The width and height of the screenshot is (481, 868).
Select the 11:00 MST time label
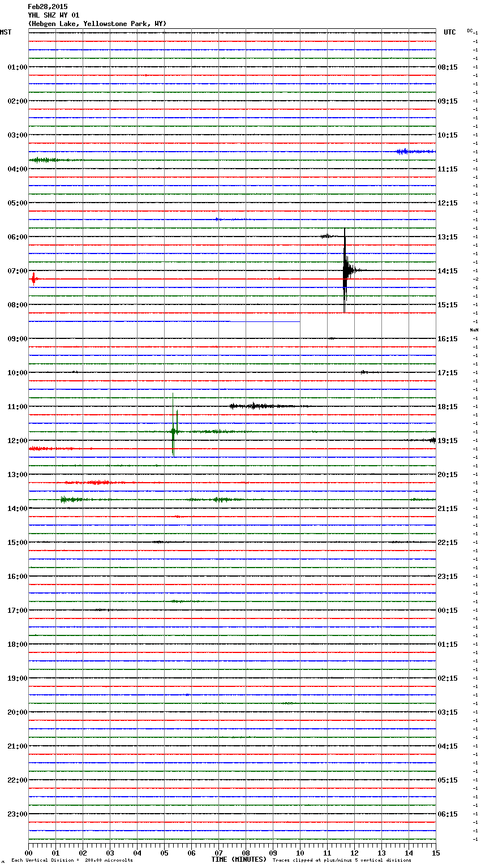(17, 407)
